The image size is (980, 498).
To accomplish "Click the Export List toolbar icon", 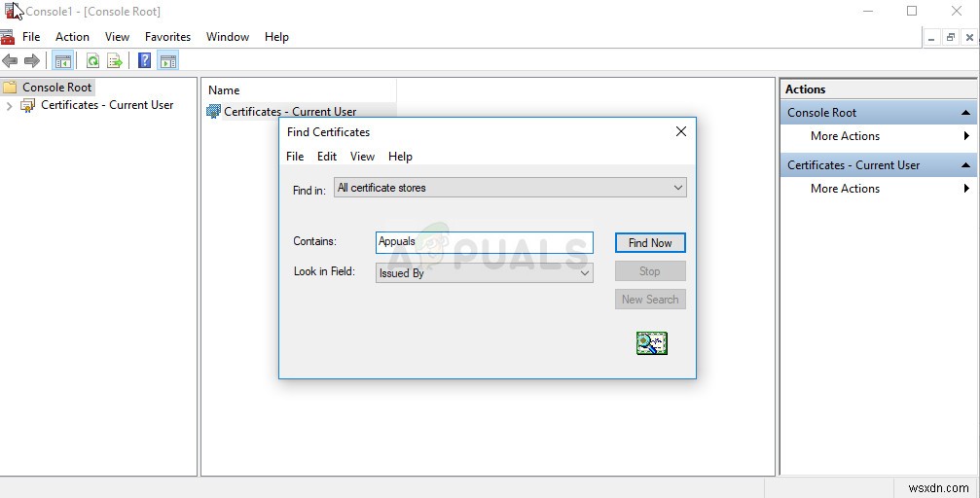I will pyautogui.click(x=115, y=60).
